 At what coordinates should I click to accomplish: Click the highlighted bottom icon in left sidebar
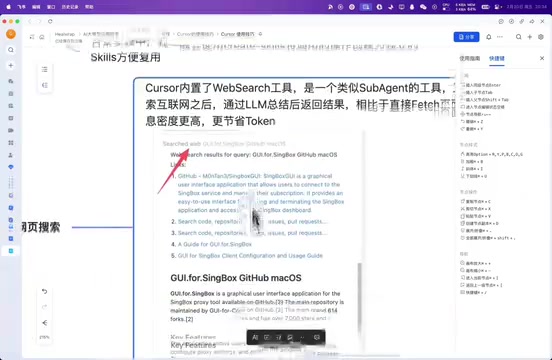[11, 251]
